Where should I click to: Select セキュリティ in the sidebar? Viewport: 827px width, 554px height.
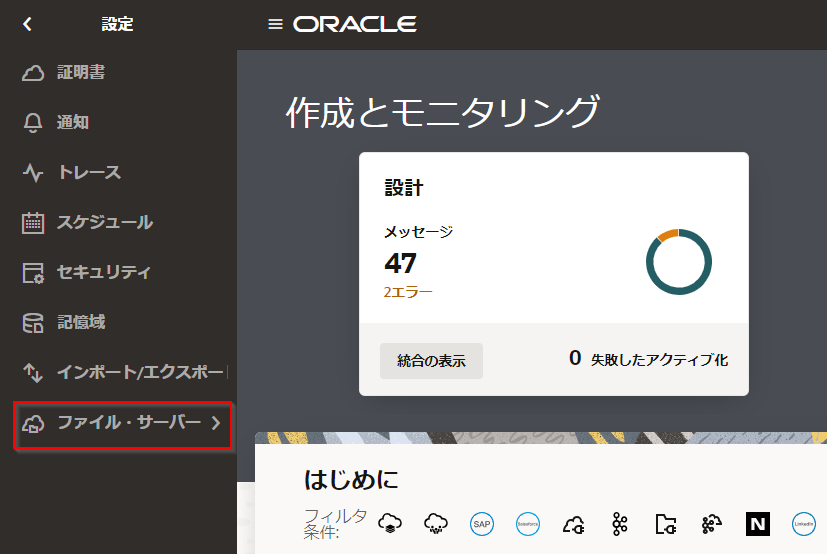pos(103,273)
